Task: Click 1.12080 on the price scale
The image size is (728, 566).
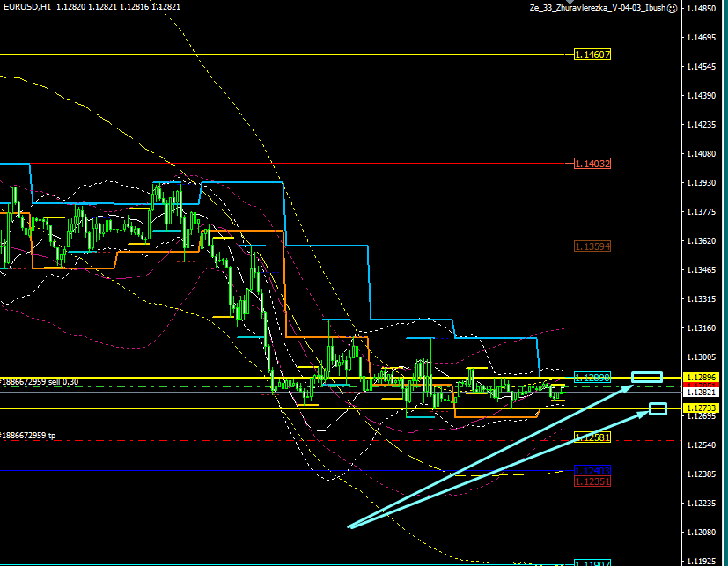Action: [701, 532]
